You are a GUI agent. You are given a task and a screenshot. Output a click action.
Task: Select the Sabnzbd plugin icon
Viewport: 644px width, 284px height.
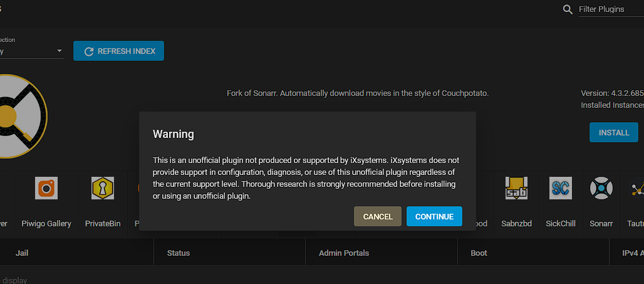pos(516,188)
